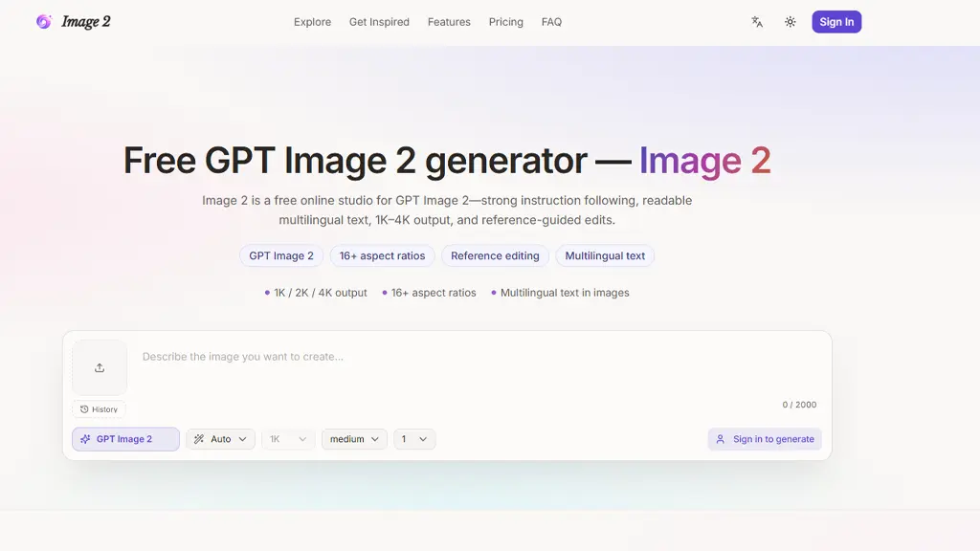980x551 pixels.
Task: Click the 16+ aspect ratios tag pill
Action: (382, 255)
